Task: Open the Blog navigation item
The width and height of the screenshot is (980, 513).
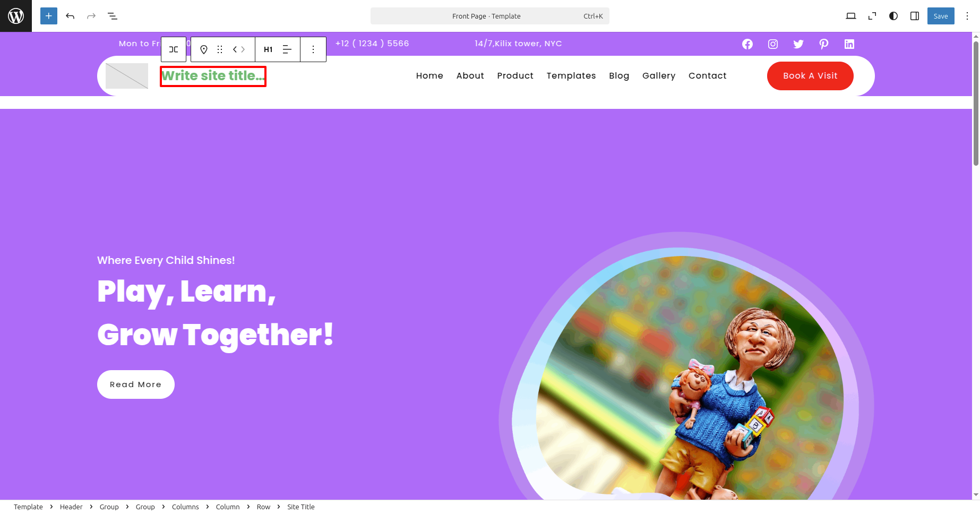Action: (x=619, y=76)
